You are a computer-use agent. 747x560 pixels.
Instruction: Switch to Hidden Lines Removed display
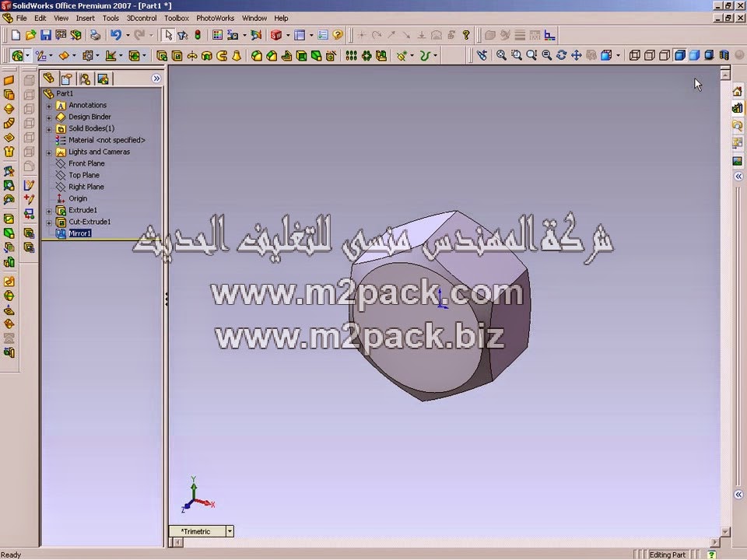pos(664,55)
